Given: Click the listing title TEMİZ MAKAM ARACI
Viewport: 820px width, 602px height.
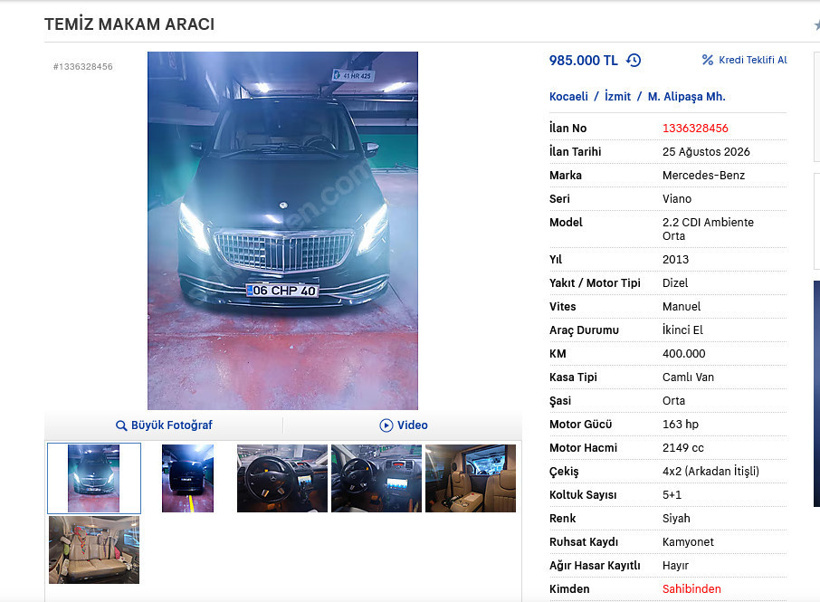Looking at the screenshot, I should [x=129, y=24].
